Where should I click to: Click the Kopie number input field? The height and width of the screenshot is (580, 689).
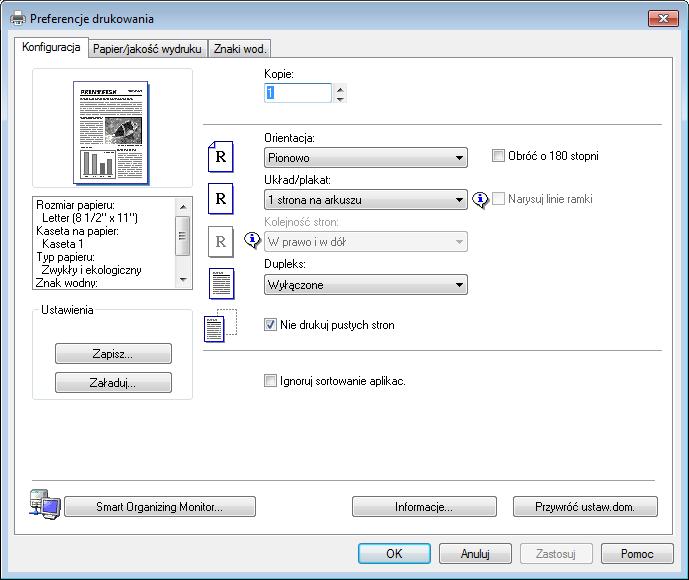(x=297, y=93)
